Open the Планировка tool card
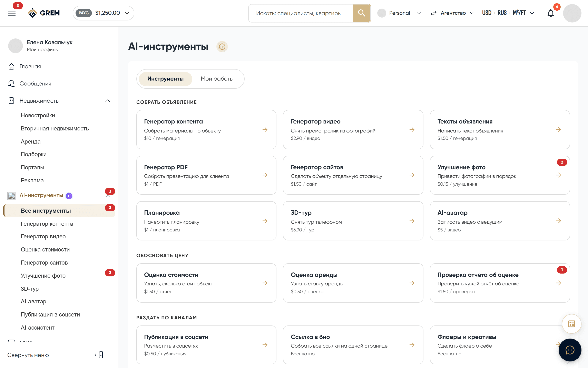588x368 pixels. tap(206, 221)
